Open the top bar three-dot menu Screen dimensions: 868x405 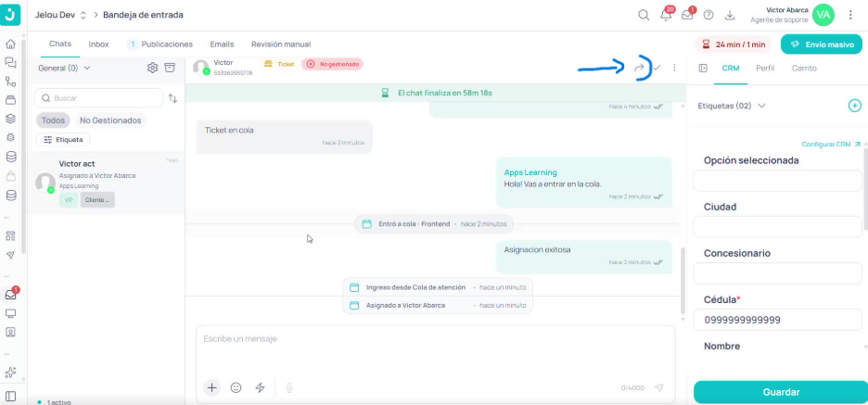click(x=850, y=15)
